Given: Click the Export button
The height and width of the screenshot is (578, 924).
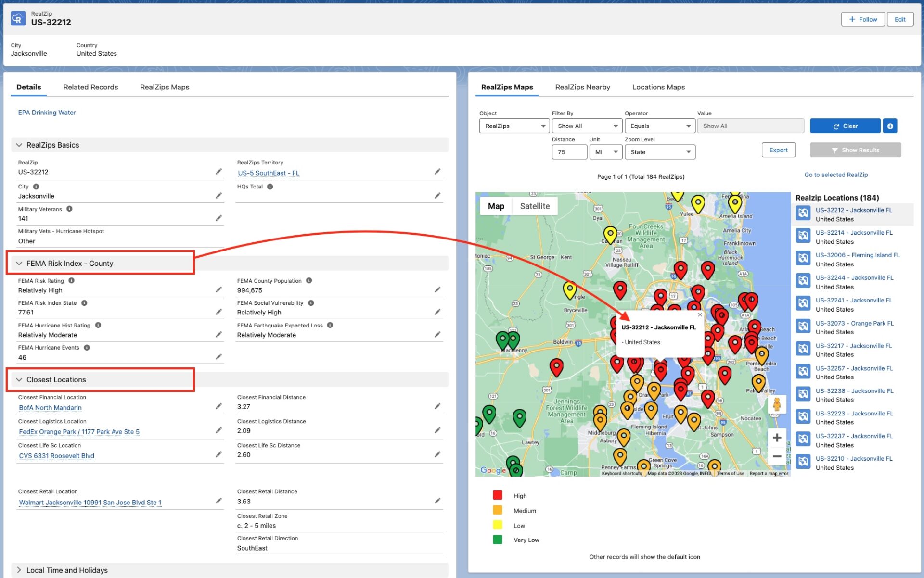Looking at the screenshot, I should (778, 150).
